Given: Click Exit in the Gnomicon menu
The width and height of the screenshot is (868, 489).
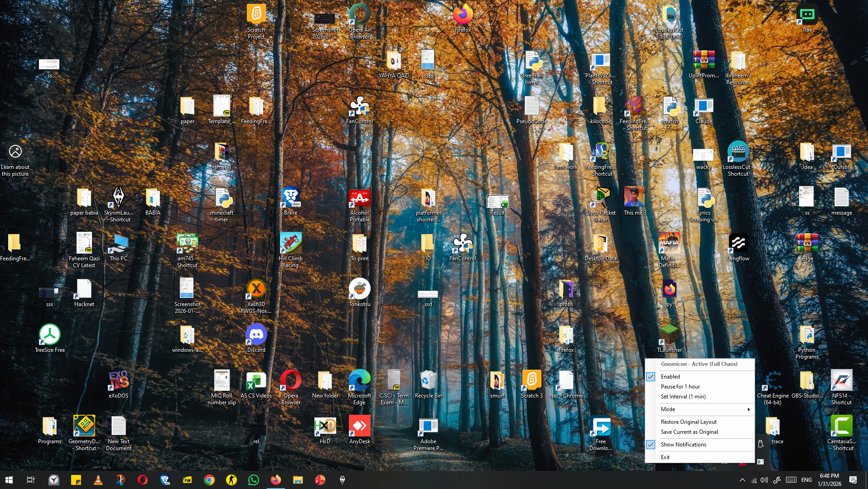Looking at the screenshot, I should click(665, 457).
